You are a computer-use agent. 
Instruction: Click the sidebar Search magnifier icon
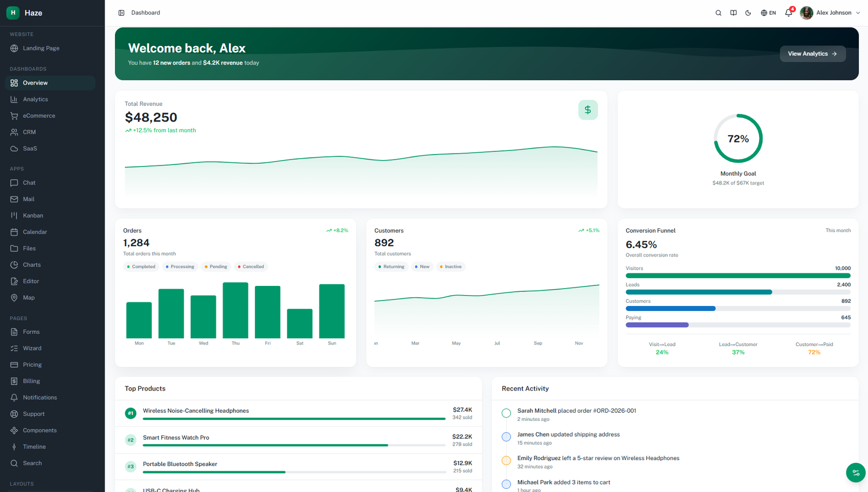pos(14,463)
